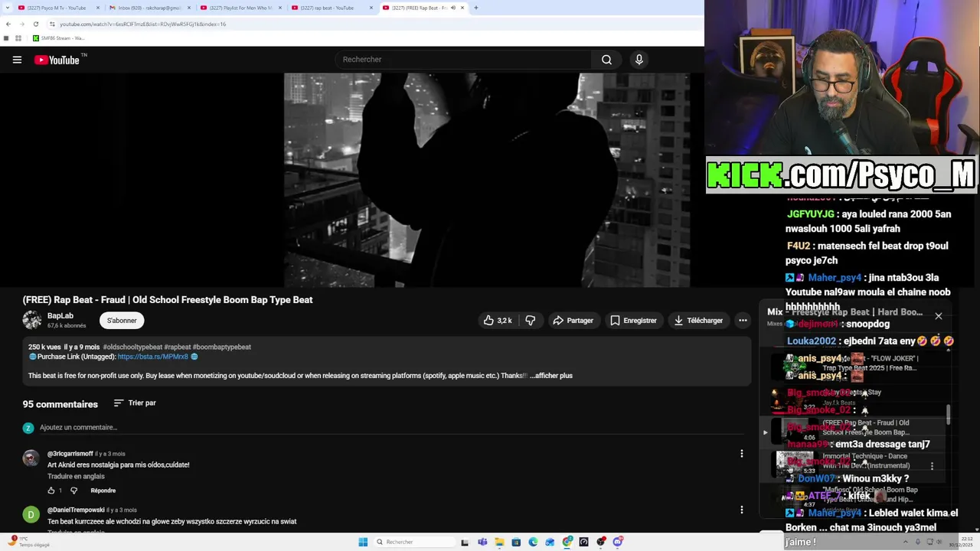Save the video with Enregistrer
Screen dimensions: 980x551
click(x=634, y=321)
